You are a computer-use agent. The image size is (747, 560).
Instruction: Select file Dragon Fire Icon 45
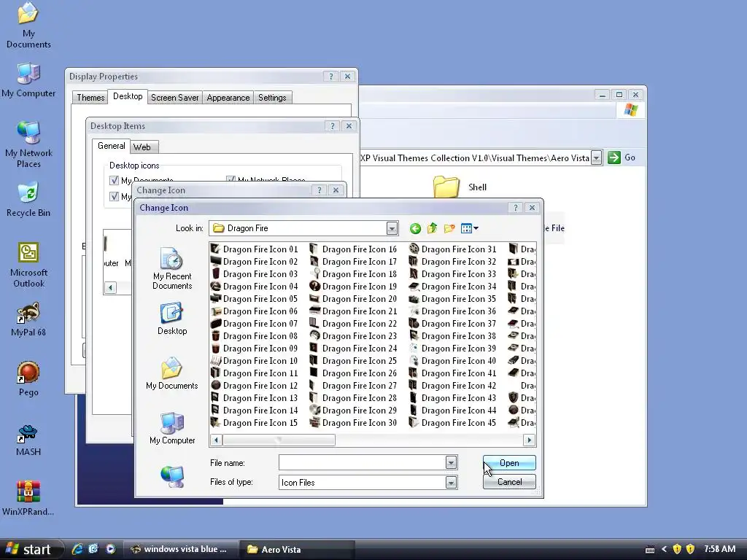point(452,422)
